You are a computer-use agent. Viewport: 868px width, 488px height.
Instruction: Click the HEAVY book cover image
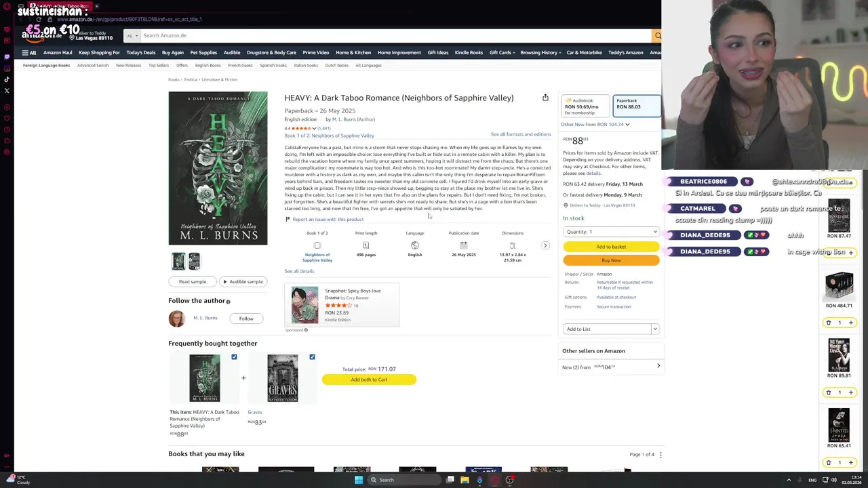pos(218,168)
